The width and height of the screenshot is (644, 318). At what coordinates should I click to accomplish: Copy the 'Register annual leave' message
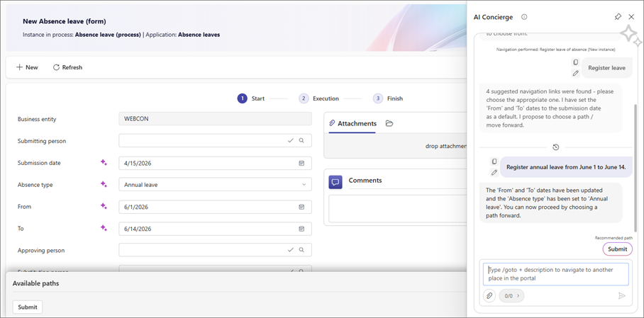click(494, 162)
